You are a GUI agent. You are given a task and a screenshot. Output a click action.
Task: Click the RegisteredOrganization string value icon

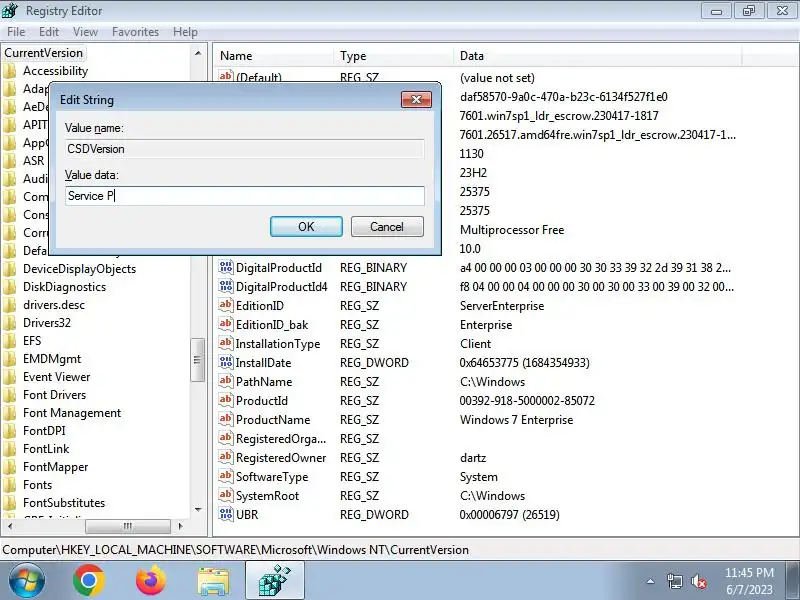click(226, 438)
